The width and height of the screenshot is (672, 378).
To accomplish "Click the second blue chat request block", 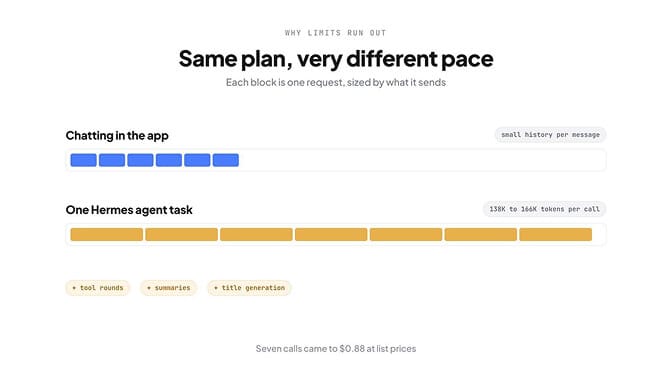I will point(112,160).
